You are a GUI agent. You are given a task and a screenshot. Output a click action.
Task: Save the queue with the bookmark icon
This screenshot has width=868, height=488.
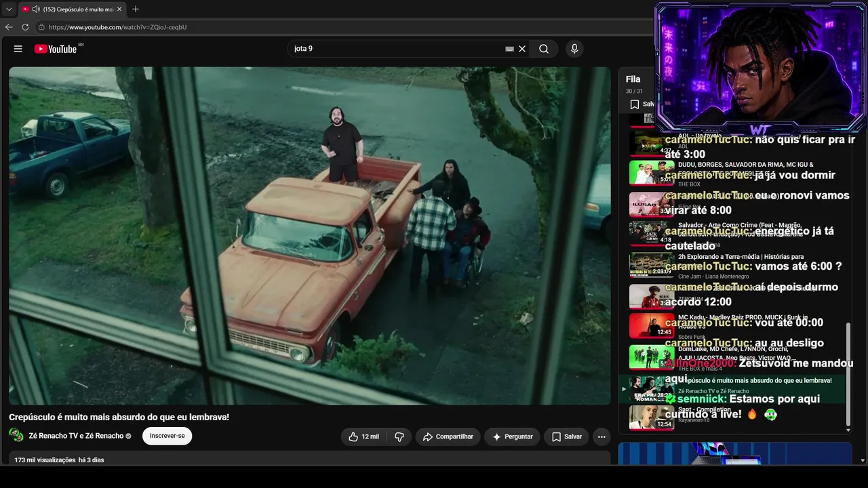point(635,104)
